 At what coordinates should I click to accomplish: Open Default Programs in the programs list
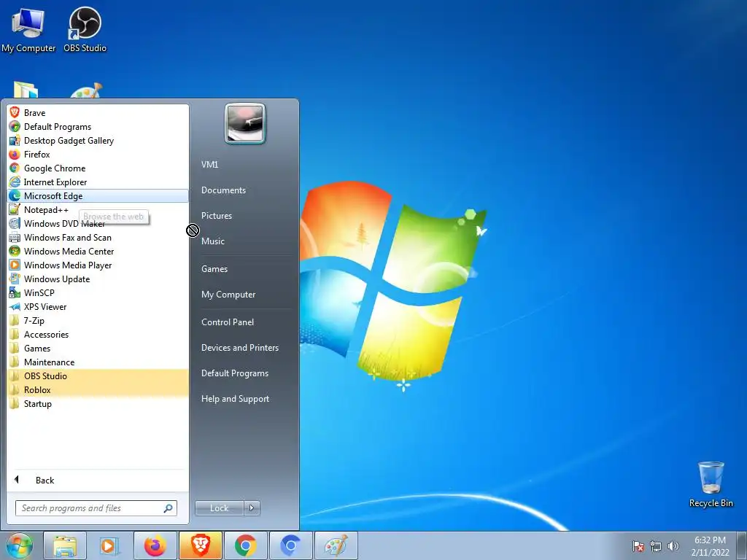(98, 127)
